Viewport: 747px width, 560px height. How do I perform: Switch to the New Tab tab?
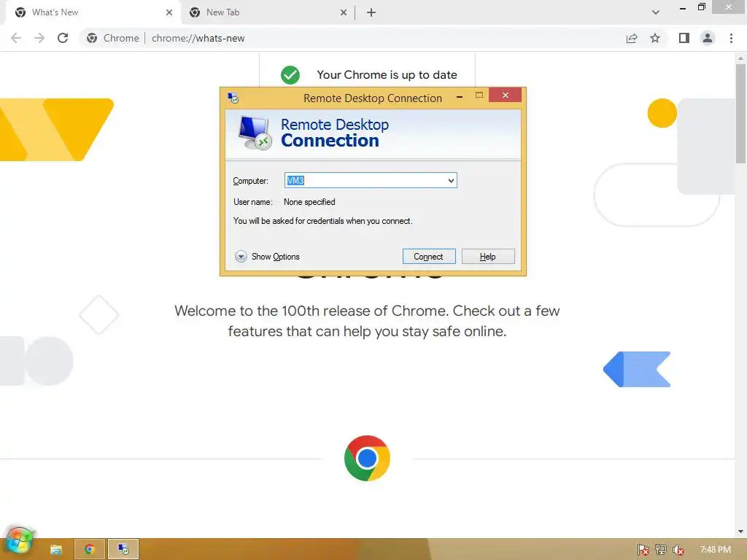pyautogui.click(x=268, y=12)
